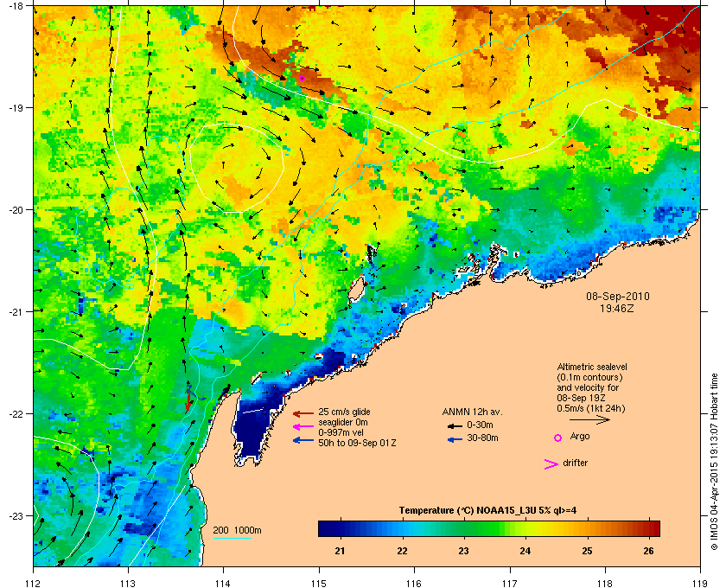Click the Temperature NOAA15_L3U colorbar title
The height and width of the screenshot is (588, 726).
pos(487,511)
